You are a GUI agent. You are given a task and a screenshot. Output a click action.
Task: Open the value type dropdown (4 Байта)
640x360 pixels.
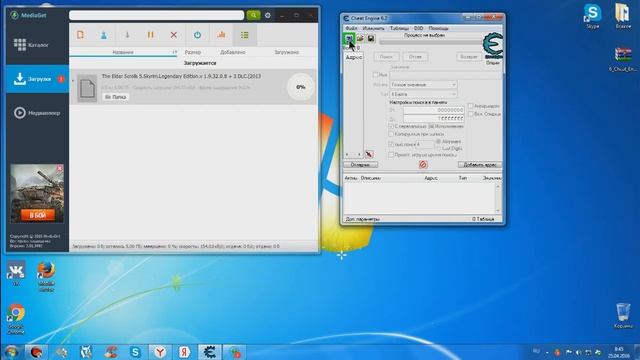[423, 94]
